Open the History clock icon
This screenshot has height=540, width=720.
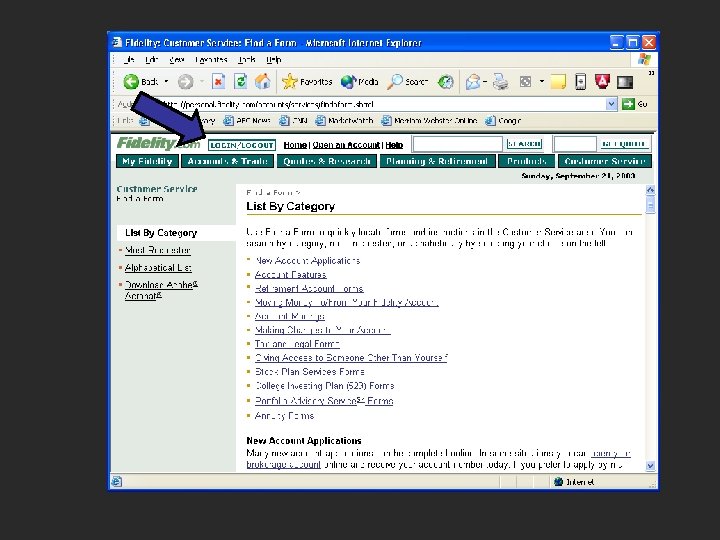(445, 82)
